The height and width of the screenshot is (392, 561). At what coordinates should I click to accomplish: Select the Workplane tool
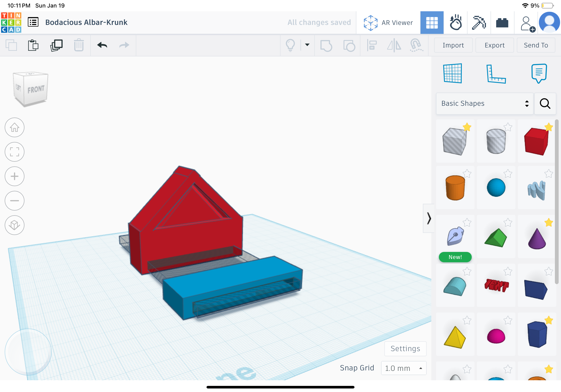pyautogui.click(x=452, y=73)
